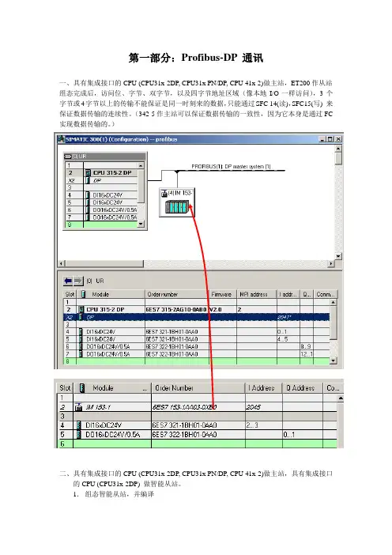Viewport: 392px width, 555px height.
Task: Select the X2 DP row in rack window
Action: point(101,180)
